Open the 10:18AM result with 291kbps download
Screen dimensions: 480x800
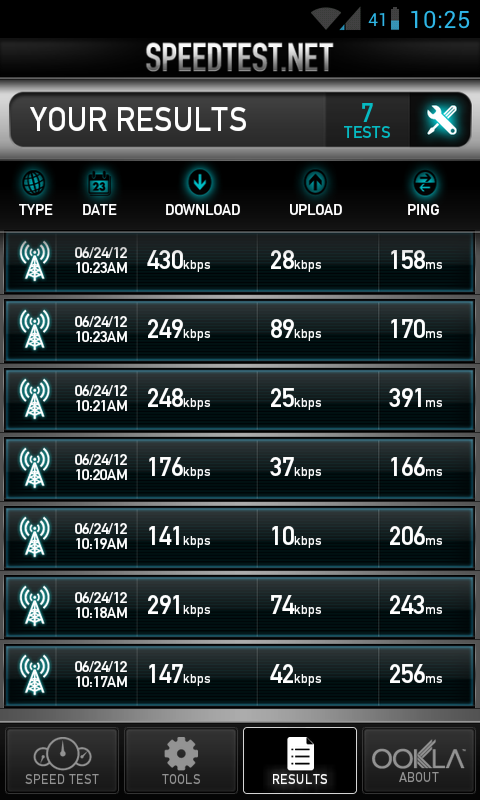240,606
